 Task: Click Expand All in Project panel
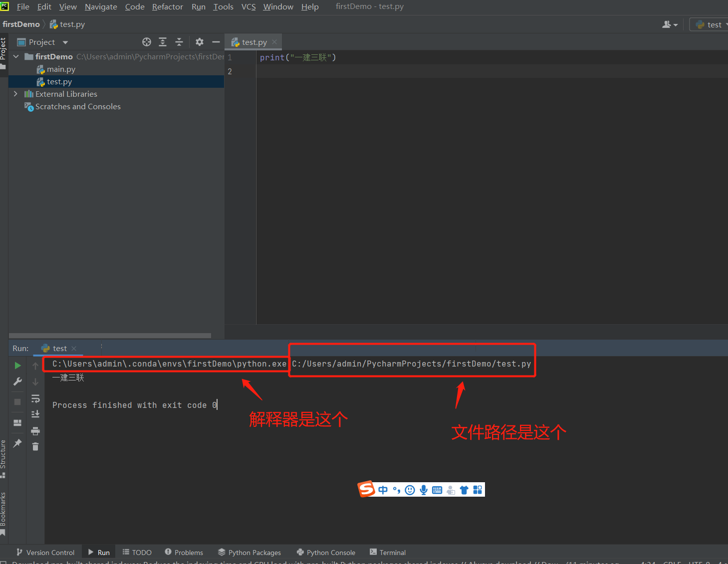pos(163,42)
